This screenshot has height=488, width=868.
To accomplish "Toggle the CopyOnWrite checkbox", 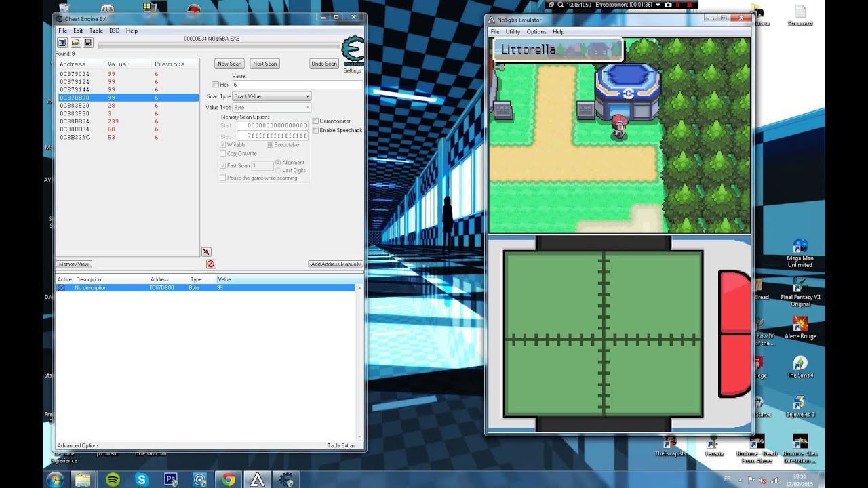I will [223, 154].
